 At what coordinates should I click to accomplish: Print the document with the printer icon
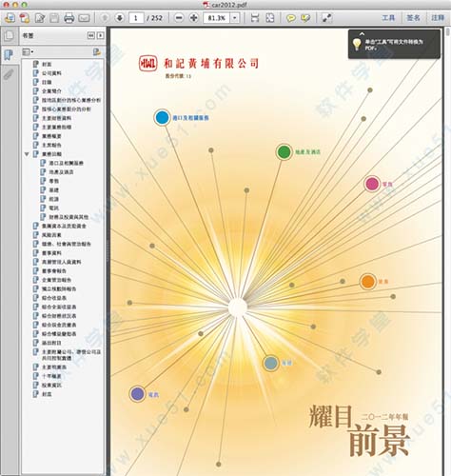pos(69,18)
